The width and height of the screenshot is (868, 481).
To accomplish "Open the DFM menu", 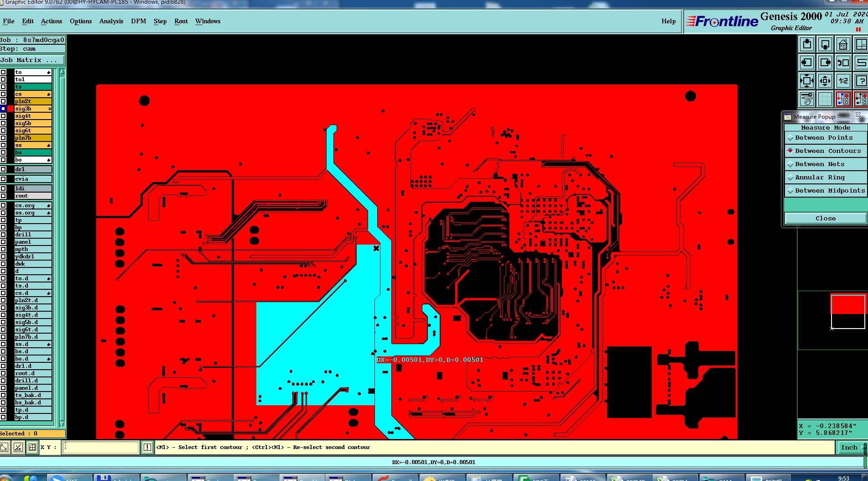I will 139,21.
